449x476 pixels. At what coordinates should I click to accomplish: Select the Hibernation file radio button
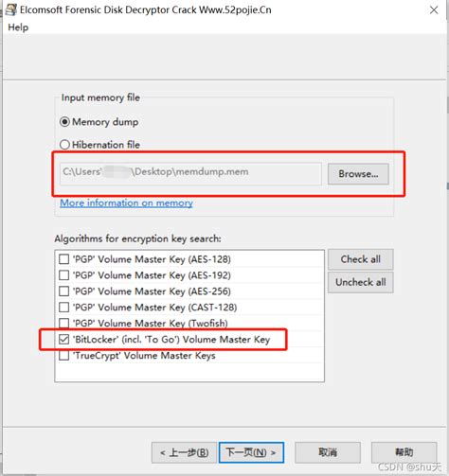coord(64,145)
